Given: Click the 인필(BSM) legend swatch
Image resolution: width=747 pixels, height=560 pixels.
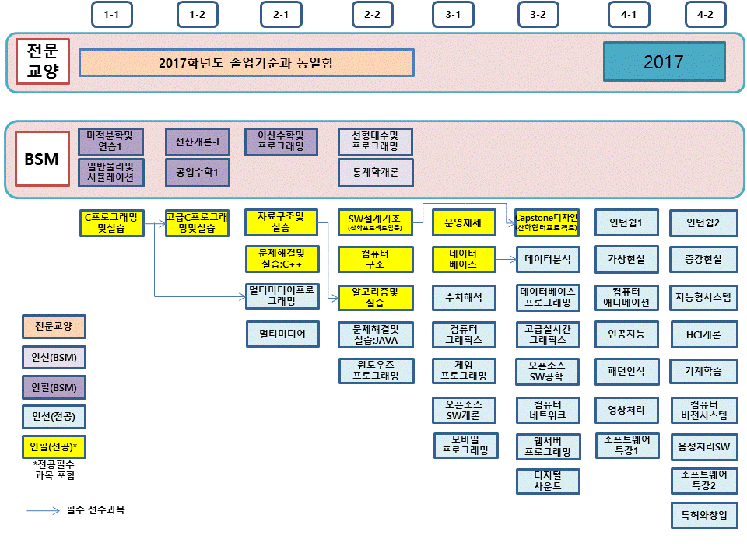Looking at the screenshot, I should (x=54, y=387).
